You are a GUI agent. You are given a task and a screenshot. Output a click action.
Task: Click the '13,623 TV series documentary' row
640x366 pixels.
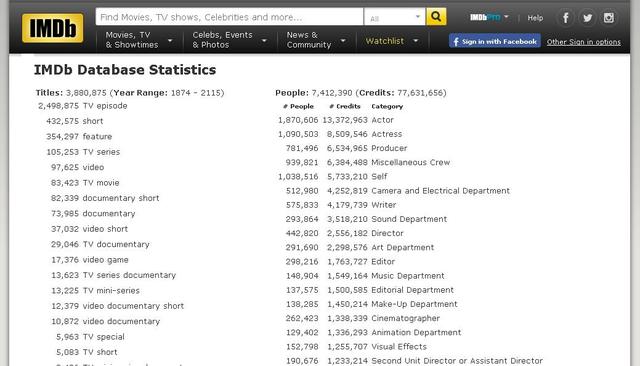click(113, 275)
